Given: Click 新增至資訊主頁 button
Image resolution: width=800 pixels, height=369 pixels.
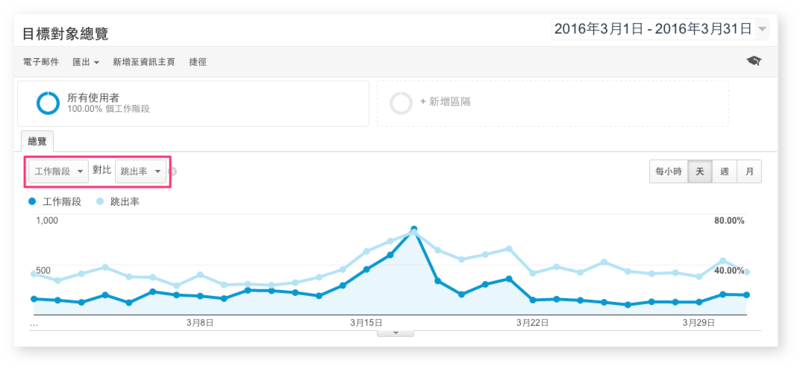Looking at the screenshot, I should 144,62.
